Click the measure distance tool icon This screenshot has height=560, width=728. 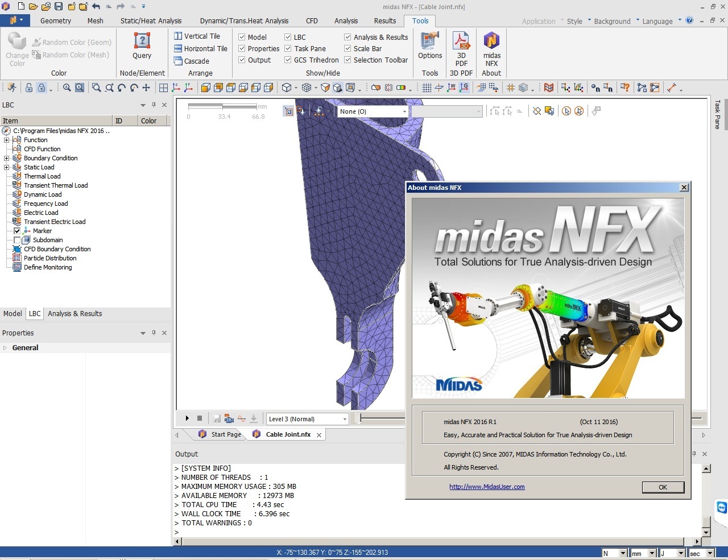[672, 88]
